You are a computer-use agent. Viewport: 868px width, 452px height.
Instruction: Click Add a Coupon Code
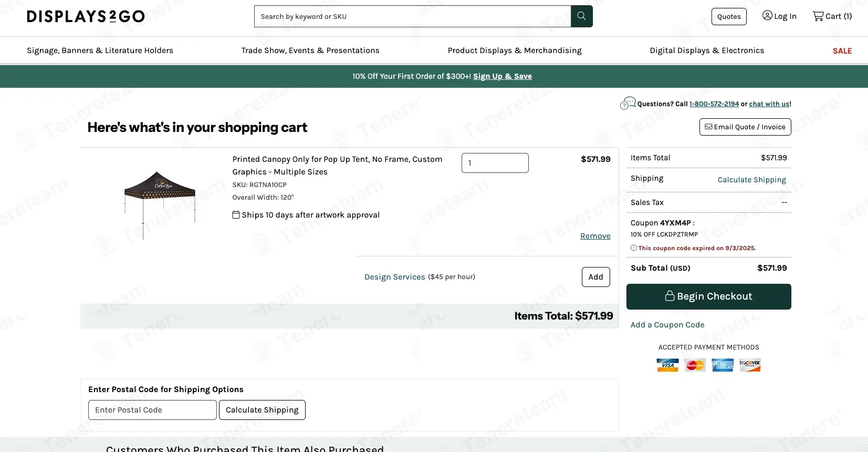coord(667,325)
